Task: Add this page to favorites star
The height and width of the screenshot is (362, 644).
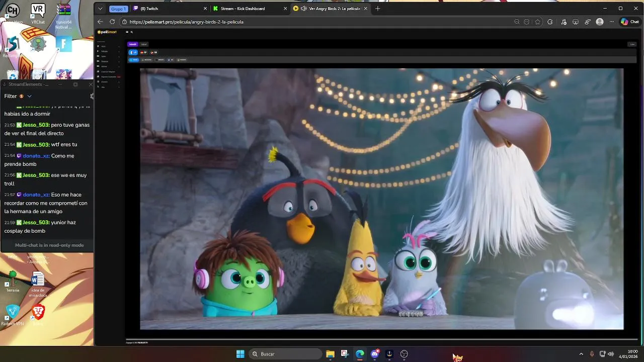Action: pos(538,22)
